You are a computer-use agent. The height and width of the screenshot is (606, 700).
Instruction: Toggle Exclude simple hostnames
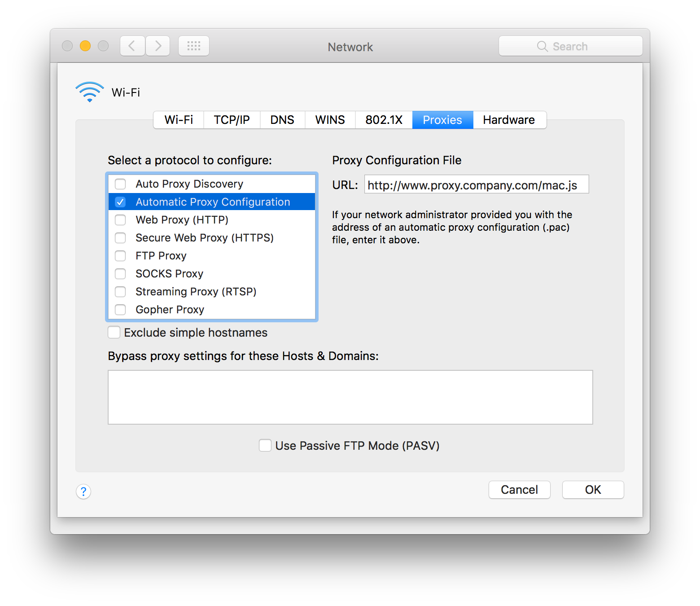[114, 332]
